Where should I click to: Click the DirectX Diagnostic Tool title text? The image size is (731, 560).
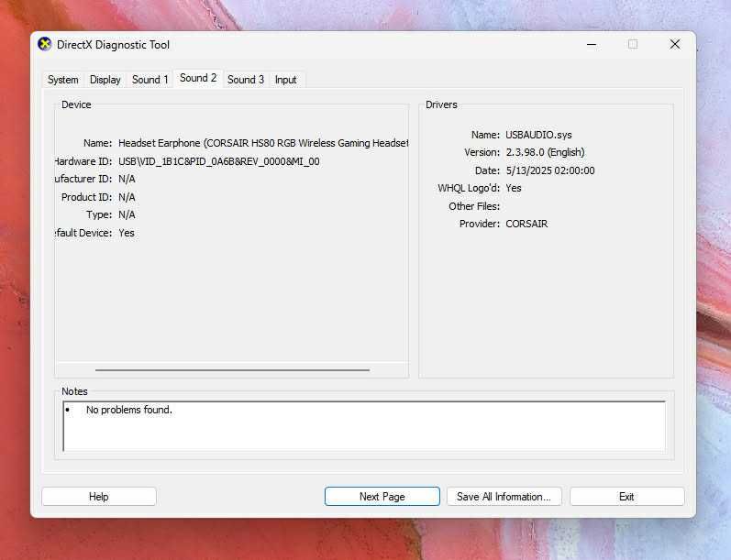(x=113, y=45)
